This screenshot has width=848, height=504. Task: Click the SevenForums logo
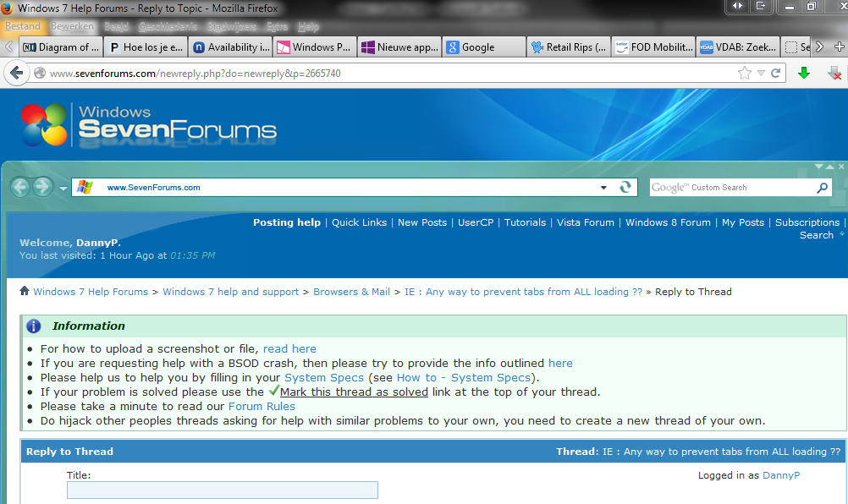click(149, 125)
